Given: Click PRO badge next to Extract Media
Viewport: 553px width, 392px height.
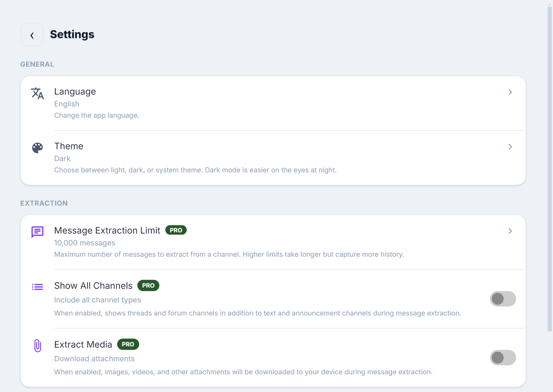Looking at the screenshot, I should 128,344.
